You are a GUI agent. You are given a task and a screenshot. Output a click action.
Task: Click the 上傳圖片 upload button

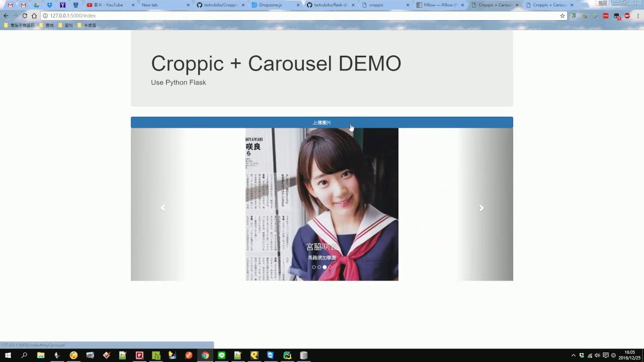pos(322,122)
